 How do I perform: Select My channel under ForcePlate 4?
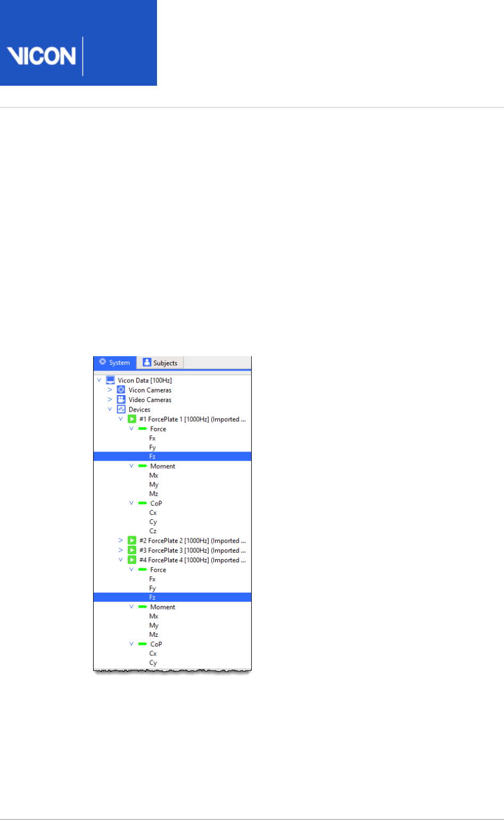[154, 625]
